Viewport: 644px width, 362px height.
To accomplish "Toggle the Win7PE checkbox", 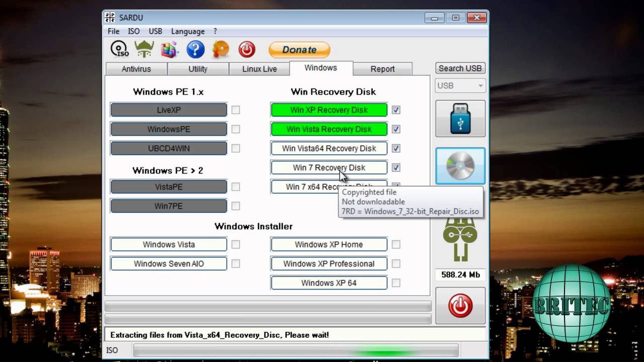I will click(235, 206).
